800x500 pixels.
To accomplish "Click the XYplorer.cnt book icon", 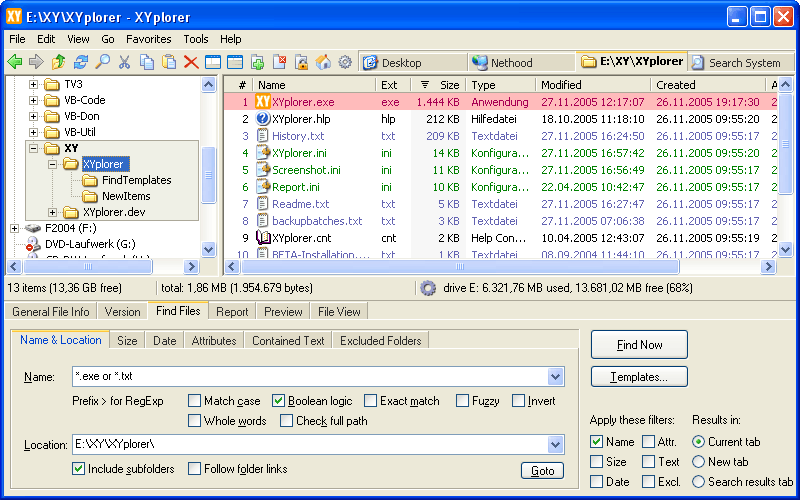I will coord(262,238).
